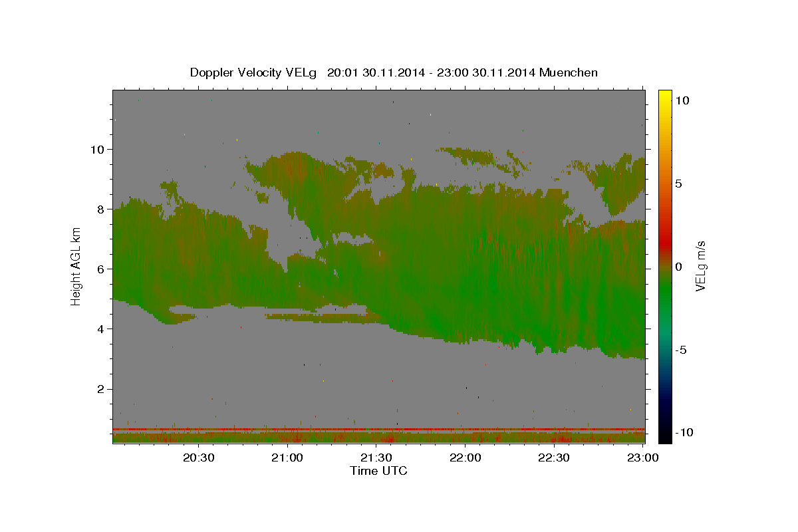Click the 21:00 time tick label
The width and height of the screenshot is (798, 532).
[287, 458]
